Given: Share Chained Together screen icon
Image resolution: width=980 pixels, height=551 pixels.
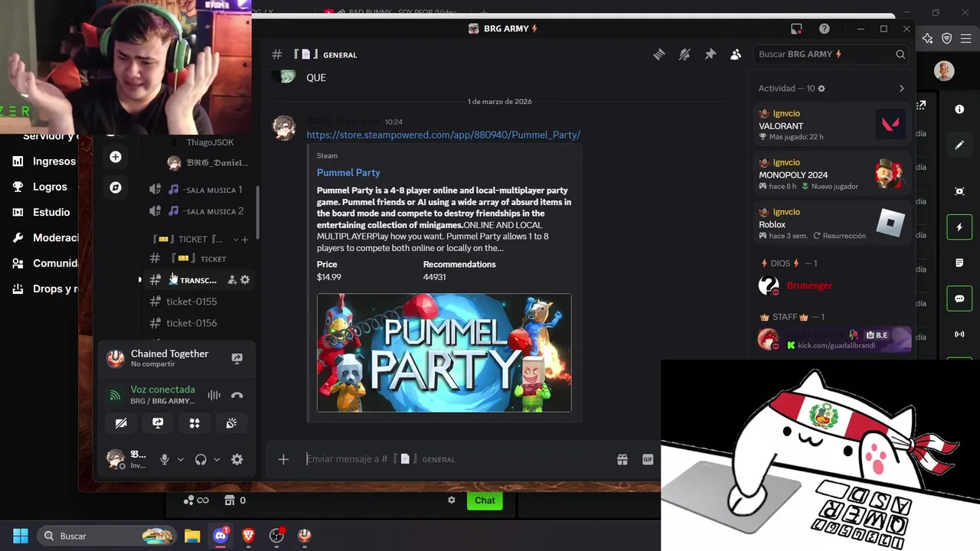Looking at the screenshot, I should coord(237,358).
